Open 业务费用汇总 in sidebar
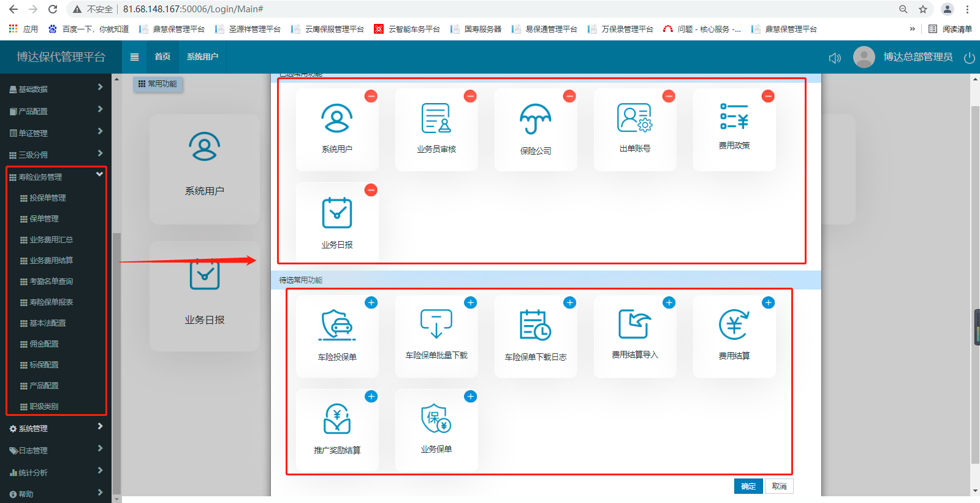980x503 pixels. coord(51,240)
